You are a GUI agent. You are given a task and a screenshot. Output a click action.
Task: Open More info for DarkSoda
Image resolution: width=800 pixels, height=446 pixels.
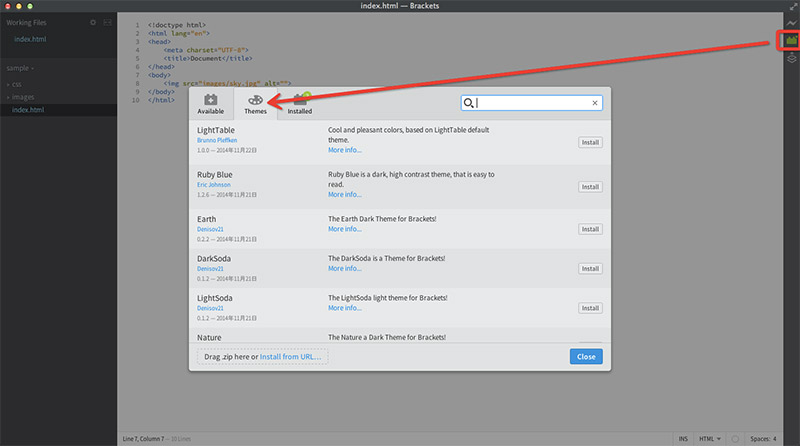pos(345,268)
